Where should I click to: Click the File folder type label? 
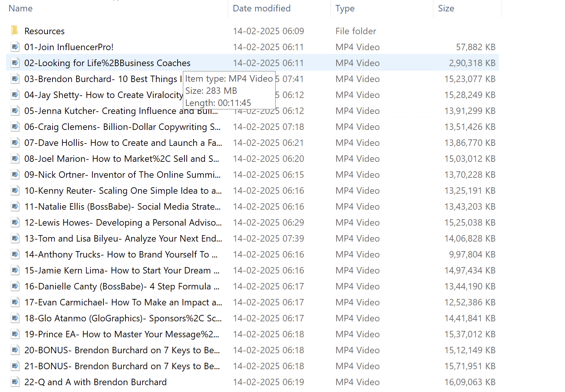tap(356, 31)
